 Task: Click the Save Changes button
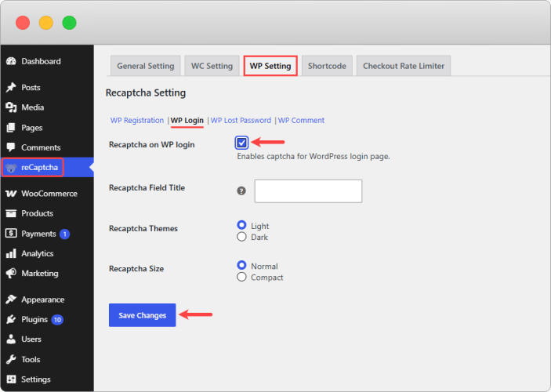click(x=143, y=315)
